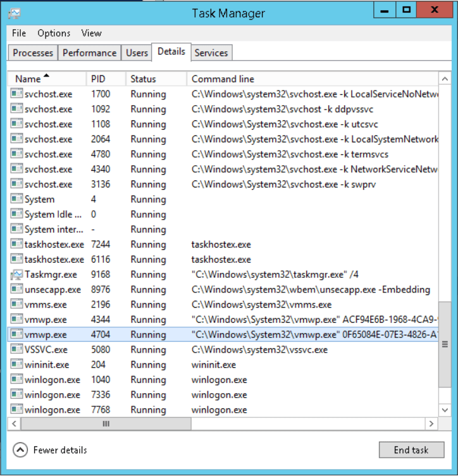Sort by the Name column header

(47, 79)
